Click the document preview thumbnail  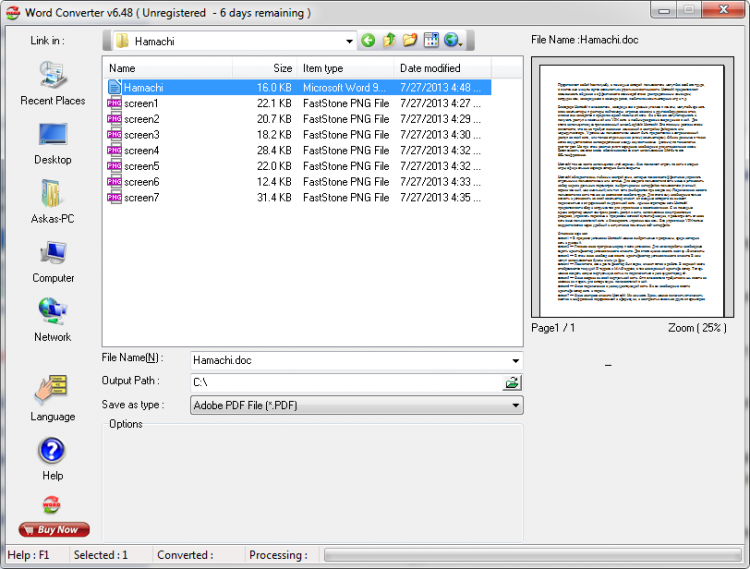[632, 187]
